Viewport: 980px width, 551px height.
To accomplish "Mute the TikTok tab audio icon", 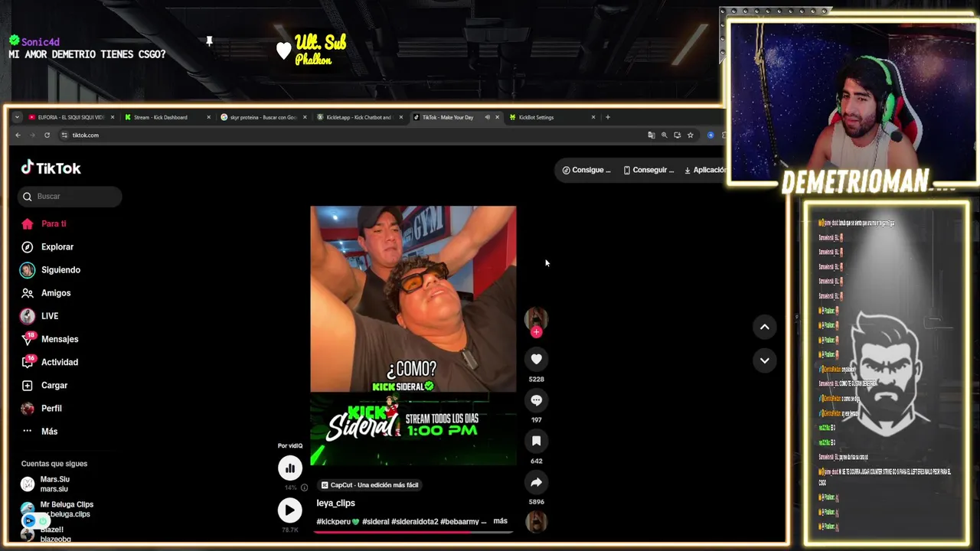I will (487, 117).
